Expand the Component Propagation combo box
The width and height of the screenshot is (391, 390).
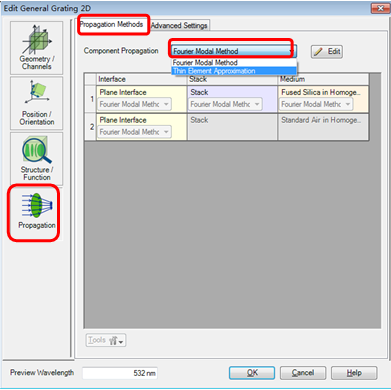point(233,51)
